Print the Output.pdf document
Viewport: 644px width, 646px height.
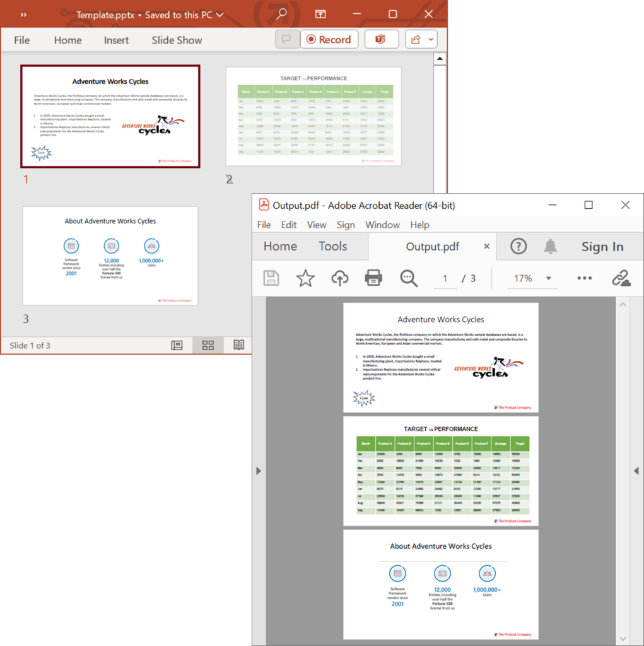pyautogui.click(x=373, y=278)
